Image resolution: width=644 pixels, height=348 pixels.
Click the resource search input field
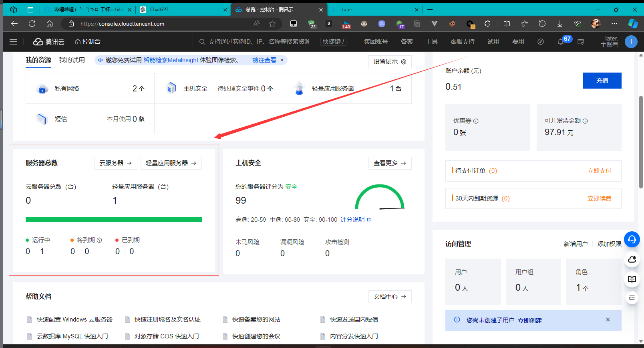pos(258,42)
